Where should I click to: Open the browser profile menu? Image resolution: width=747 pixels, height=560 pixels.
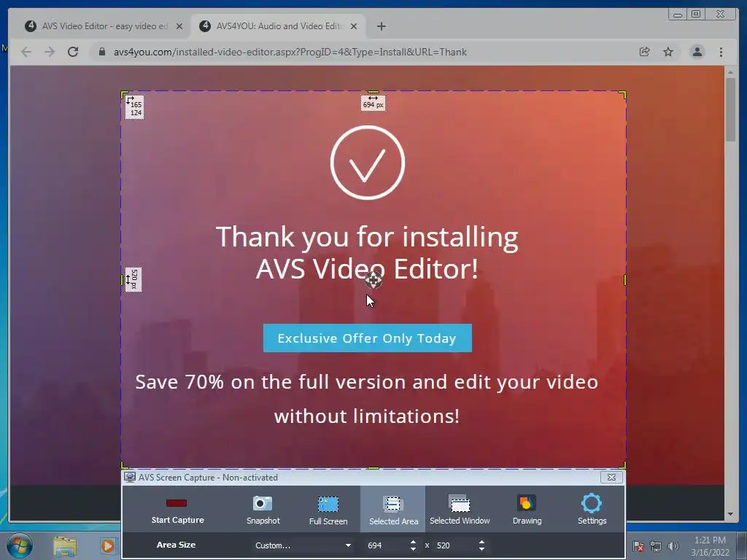(697, 52)
